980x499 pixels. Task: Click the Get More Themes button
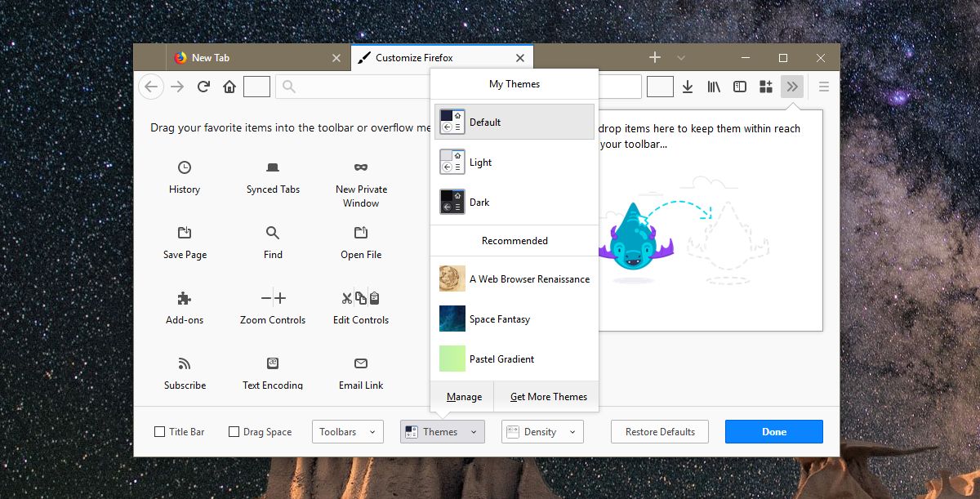pyautogui.click(x=547, y=396)
